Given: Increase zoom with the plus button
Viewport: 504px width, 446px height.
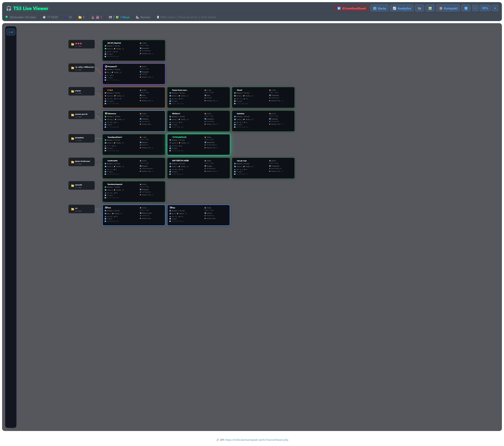Looking at the screenshot, I should pos(495,8).
